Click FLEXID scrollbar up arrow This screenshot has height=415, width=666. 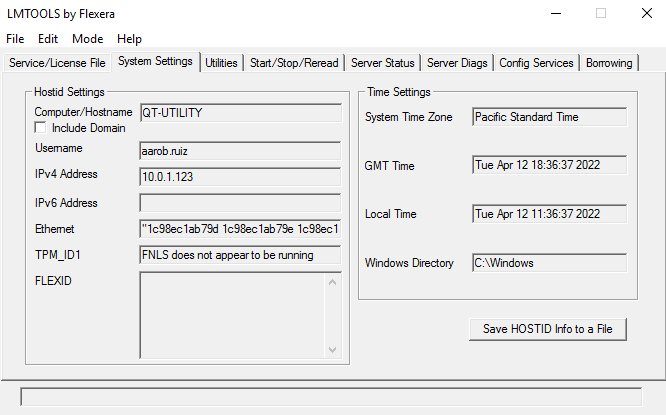point(333,282)
